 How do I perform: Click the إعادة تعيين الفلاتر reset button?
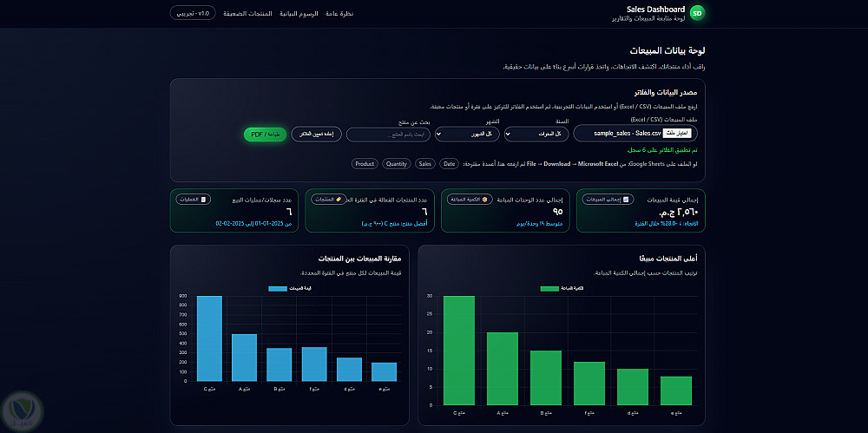[x=316, y=134]
